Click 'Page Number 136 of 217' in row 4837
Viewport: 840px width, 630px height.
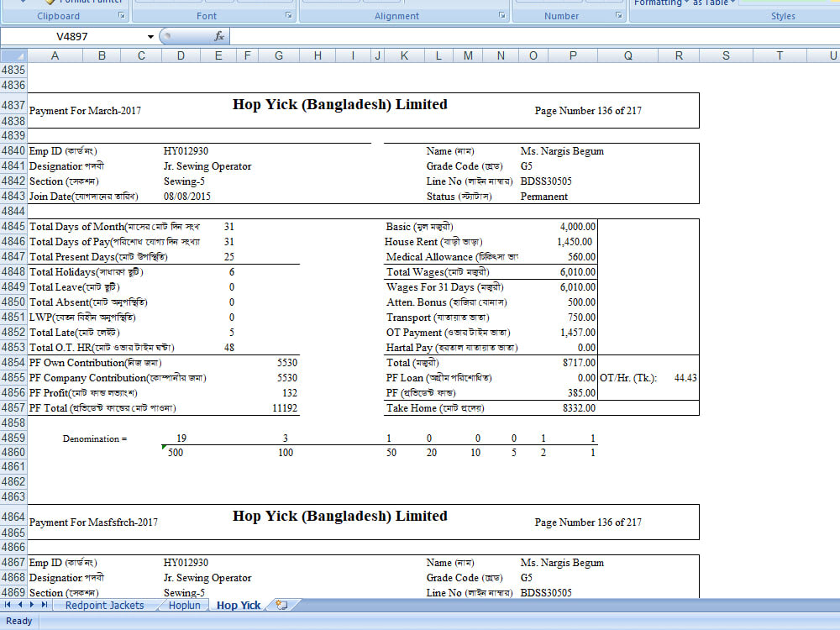click(x=588, y=110)
